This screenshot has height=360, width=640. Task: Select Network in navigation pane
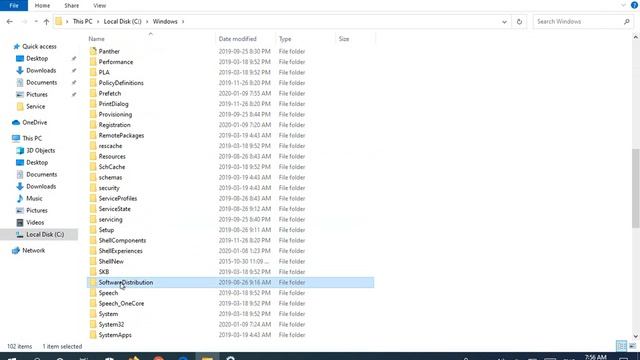(x=33, y=250)
